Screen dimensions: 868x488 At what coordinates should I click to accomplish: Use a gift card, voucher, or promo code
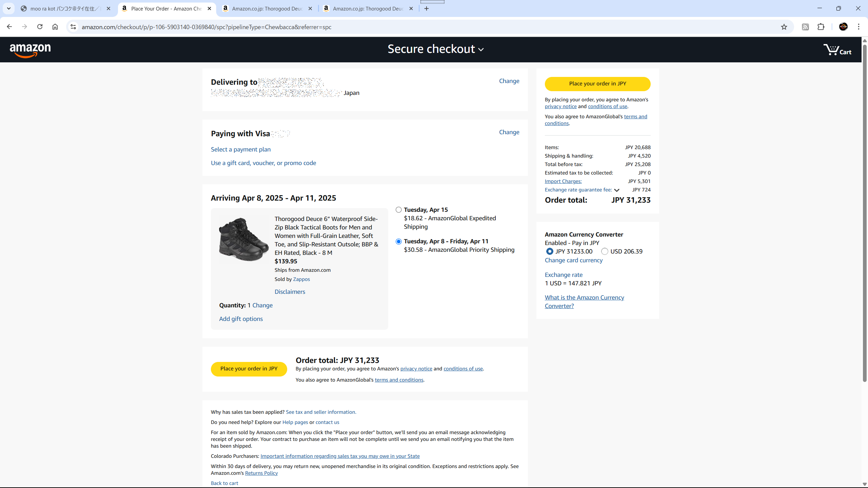(263, 163)
